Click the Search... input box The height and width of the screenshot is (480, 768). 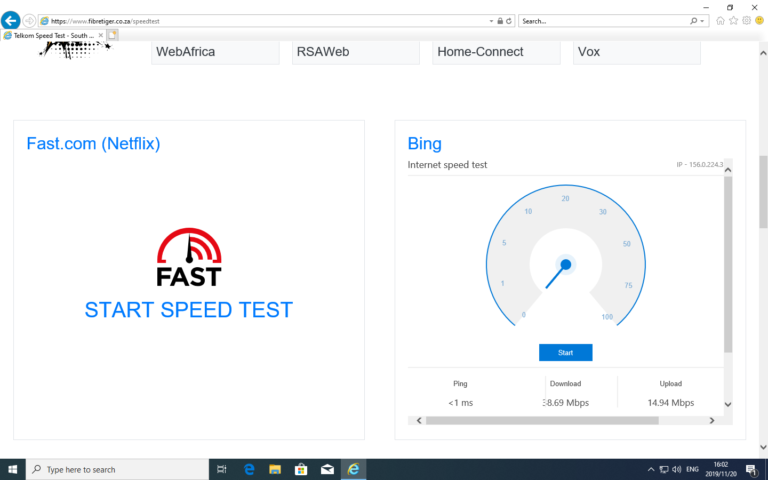[x=603, y=21]
